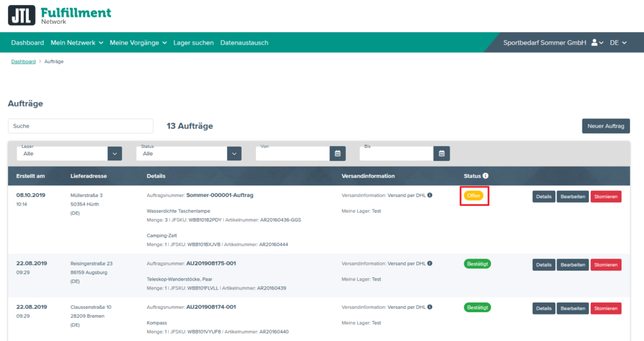Click the Wasserdichte Taschenlampe item name
Screen dimensions: 644x341
[178, 211]
